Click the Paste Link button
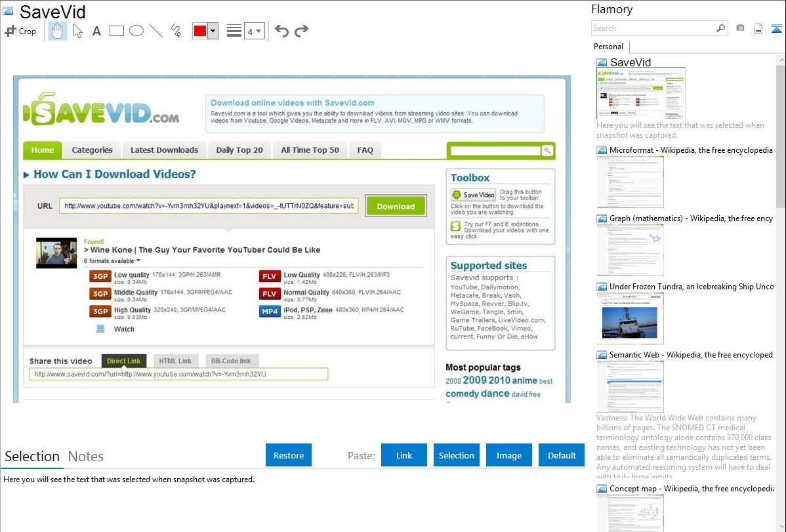 pos(404,455)
